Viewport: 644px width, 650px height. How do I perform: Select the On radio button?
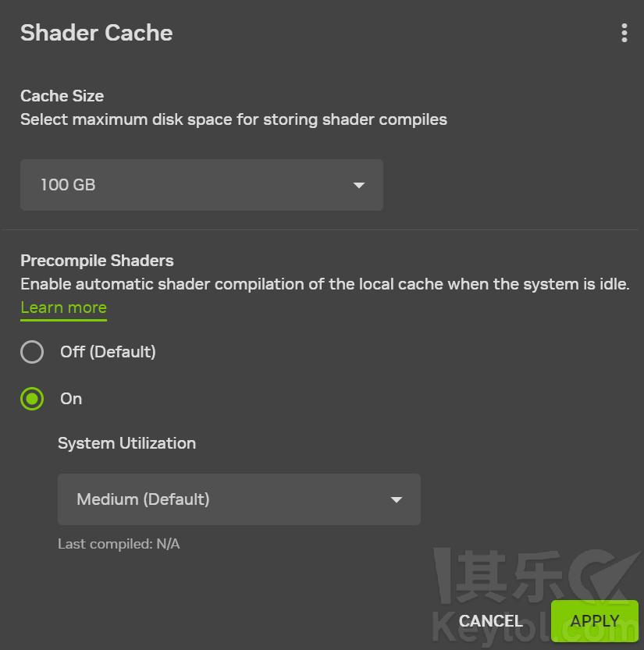(x=32, y=400)
